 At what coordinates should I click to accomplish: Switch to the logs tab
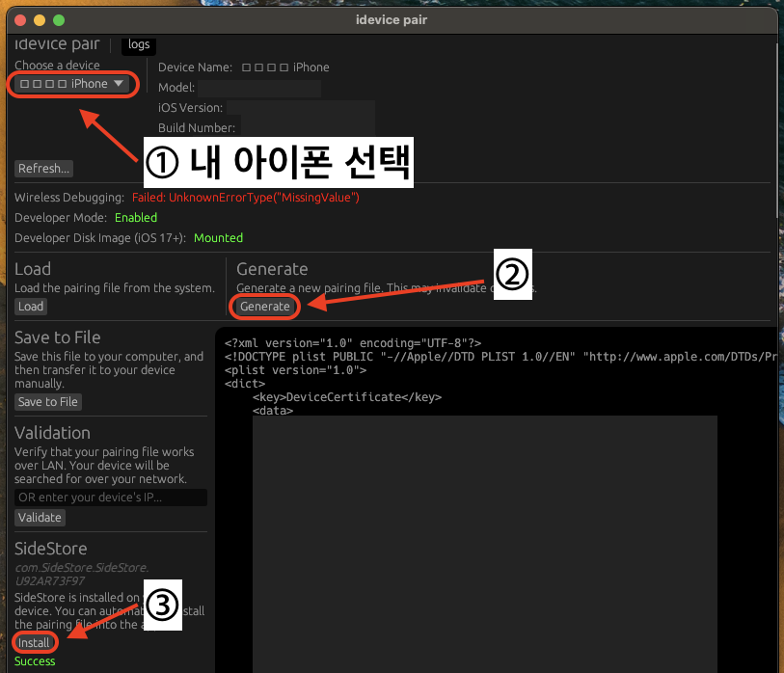pos(139,44)
